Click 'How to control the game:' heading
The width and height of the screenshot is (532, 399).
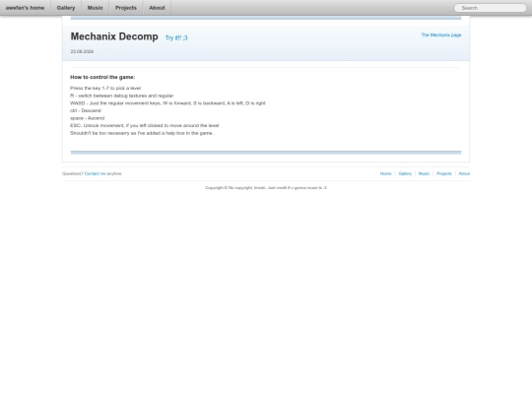102,78
